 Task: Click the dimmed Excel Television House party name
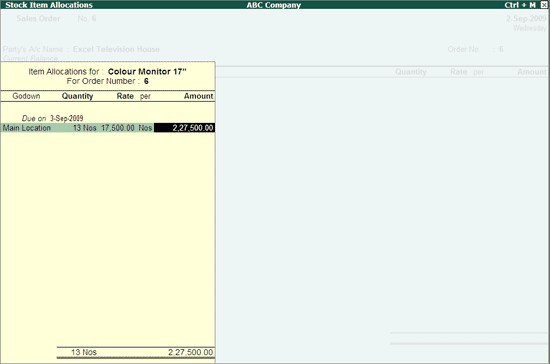coord(116,49)
